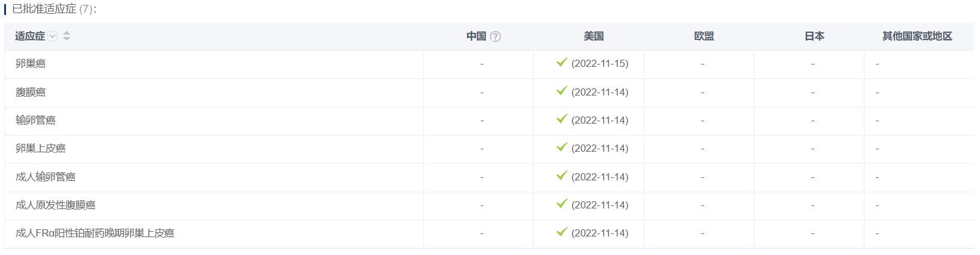Select the 美国 column header
Viewport: 980px width, 255px height.
pos(594,36)
